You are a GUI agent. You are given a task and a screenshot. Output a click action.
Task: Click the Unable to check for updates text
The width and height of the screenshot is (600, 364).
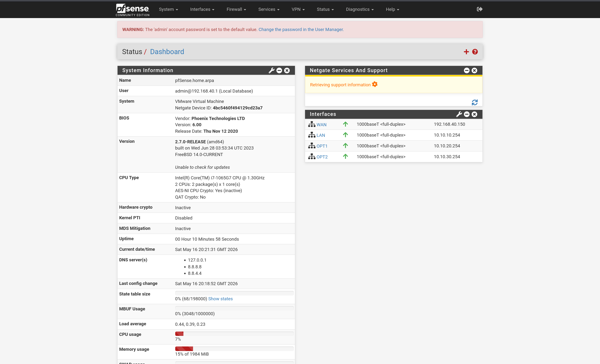[202, 167]
